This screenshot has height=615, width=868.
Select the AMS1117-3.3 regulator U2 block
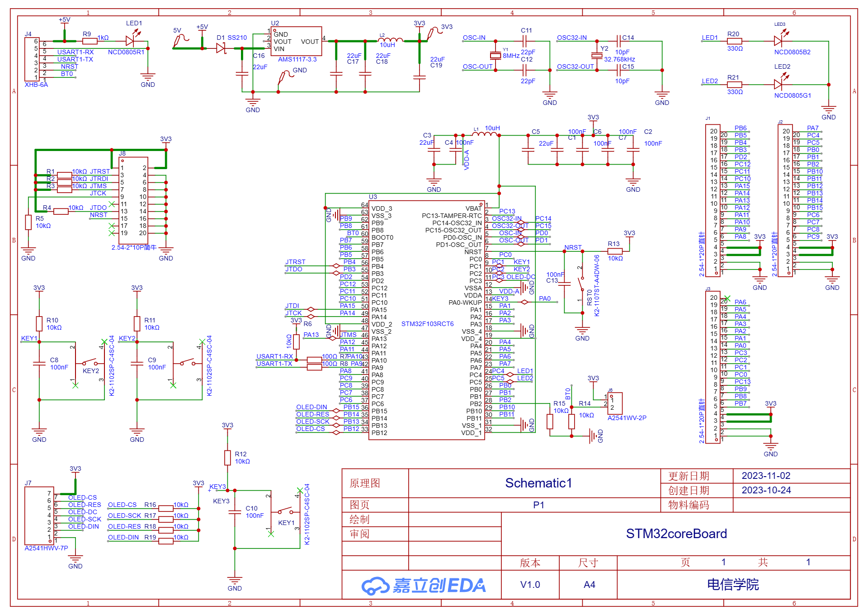pyautogui.click(x=296, y=41)
